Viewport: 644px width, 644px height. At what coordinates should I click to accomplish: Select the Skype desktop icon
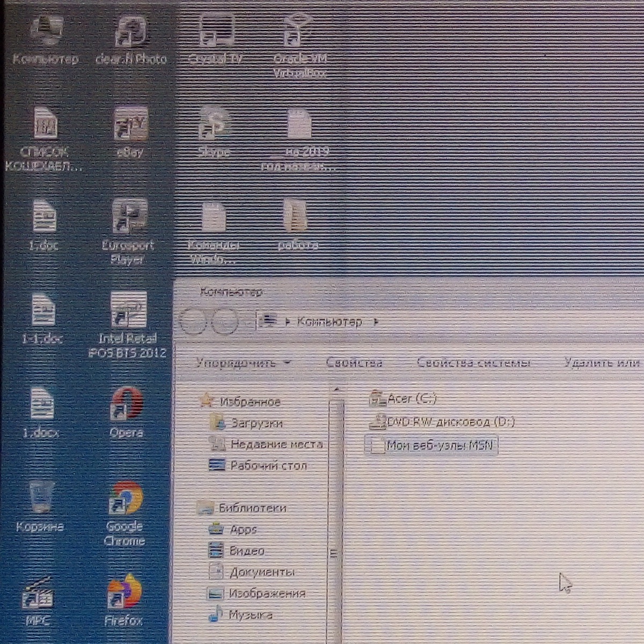tap(214, 126)
